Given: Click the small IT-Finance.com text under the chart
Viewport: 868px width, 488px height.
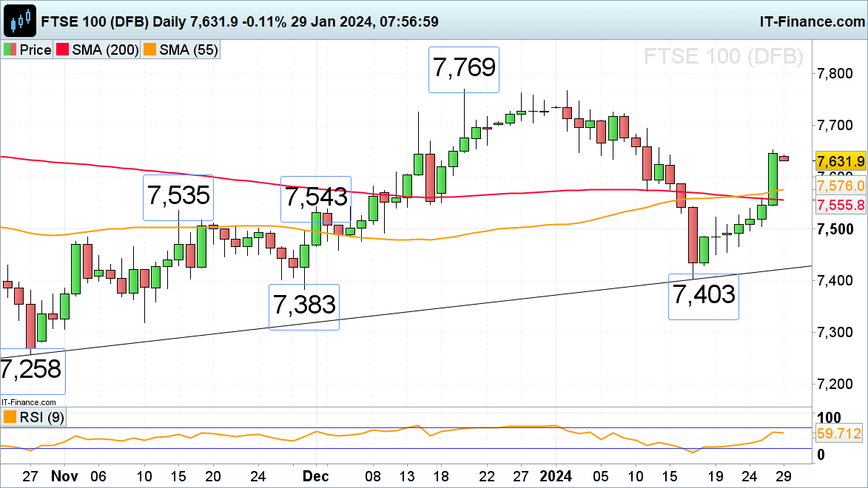Looking at the screenshot, I should tap(28, 402).
